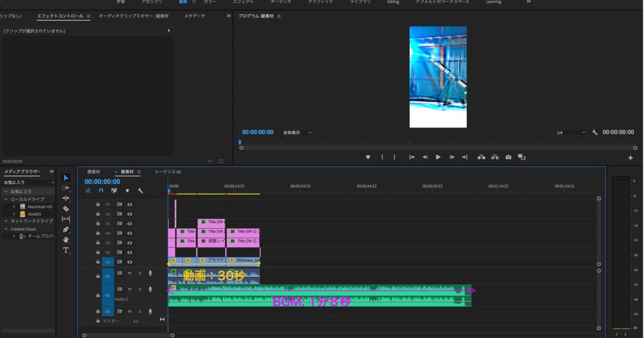Open the Learning workspace
This screenshot has width=644, height=338.
coord(493,2)
